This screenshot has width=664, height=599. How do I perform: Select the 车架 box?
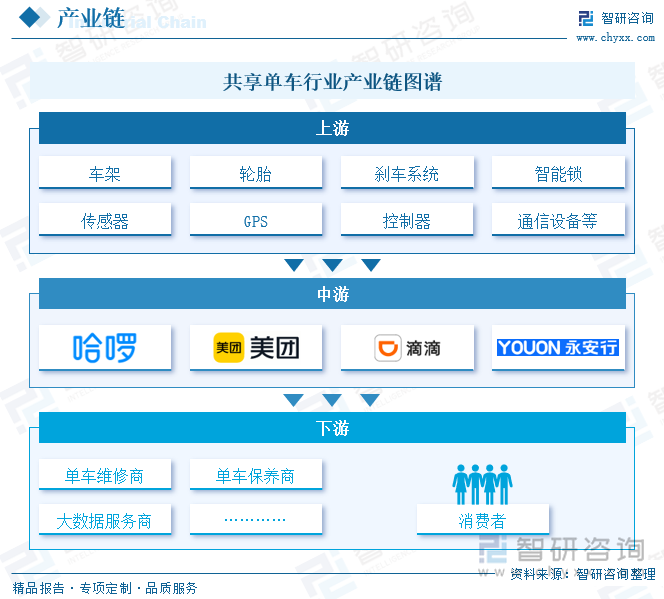click(x=105, y=172)
